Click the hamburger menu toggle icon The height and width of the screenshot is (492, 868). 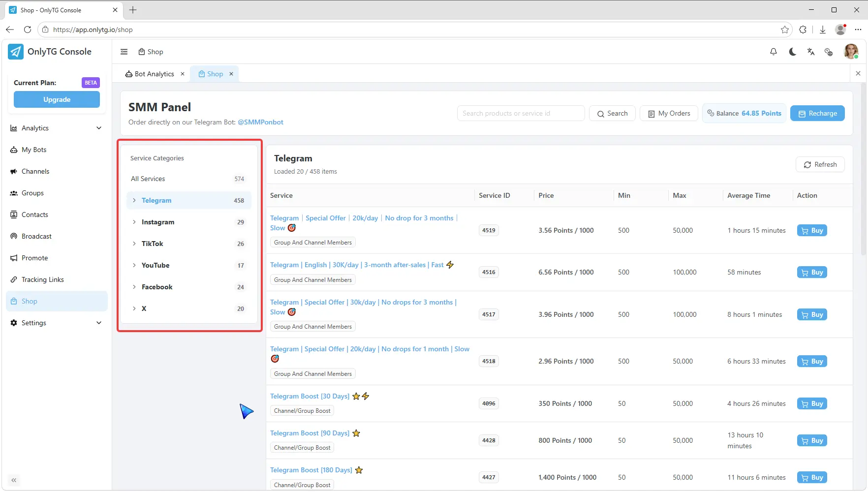pyautogui.click(x=124, y=52)
